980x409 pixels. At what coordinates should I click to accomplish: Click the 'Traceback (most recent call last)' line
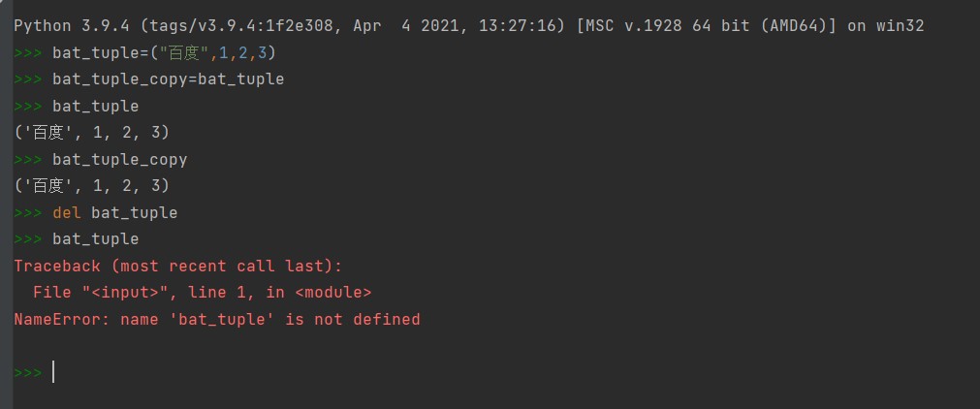[178, 266]
